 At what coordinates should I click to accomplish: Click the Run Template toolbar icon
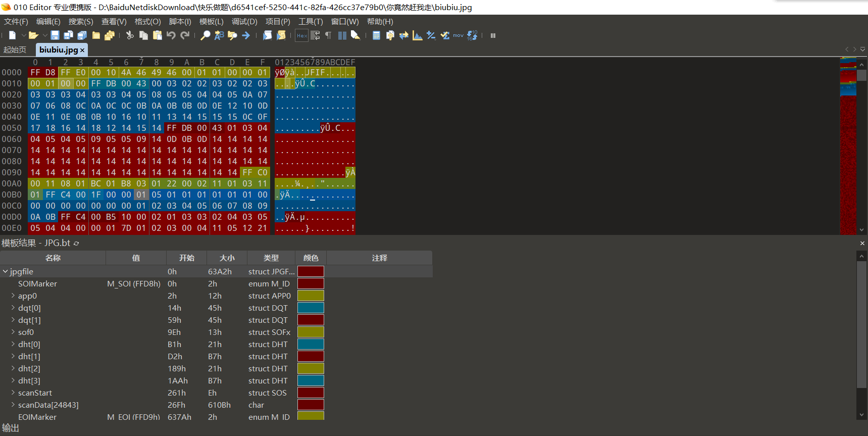281,35
